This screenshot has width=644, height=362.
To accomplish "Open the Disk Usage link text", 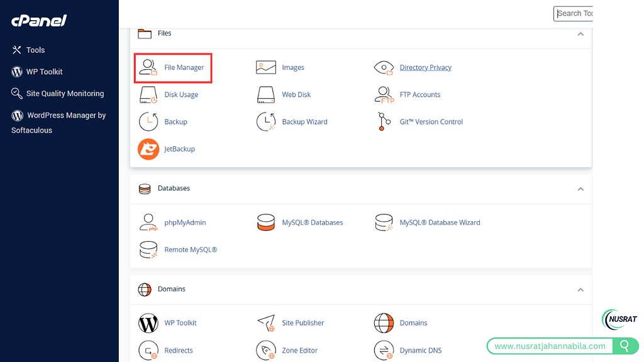I will coord(181,94).
